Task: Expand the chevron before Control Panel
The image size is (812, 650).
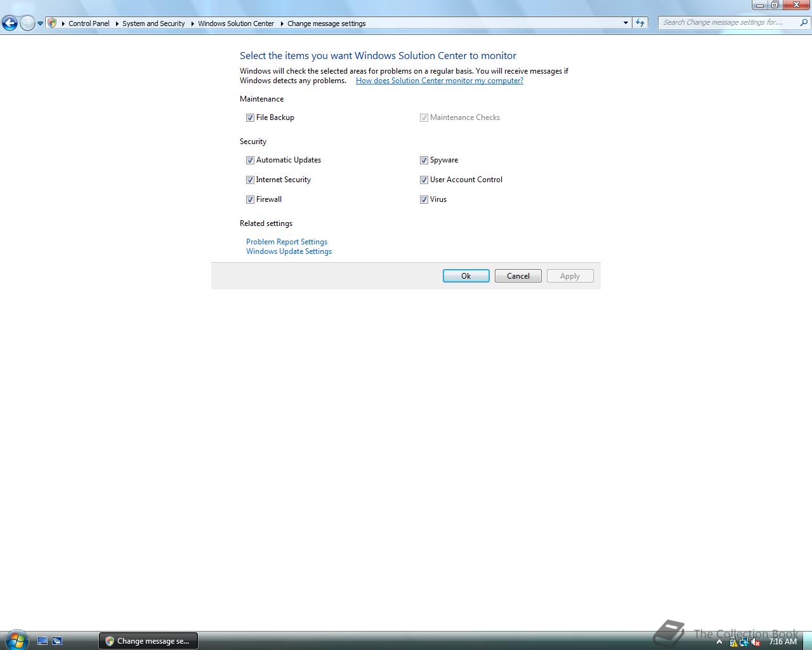Action: [x=63, y=23]
